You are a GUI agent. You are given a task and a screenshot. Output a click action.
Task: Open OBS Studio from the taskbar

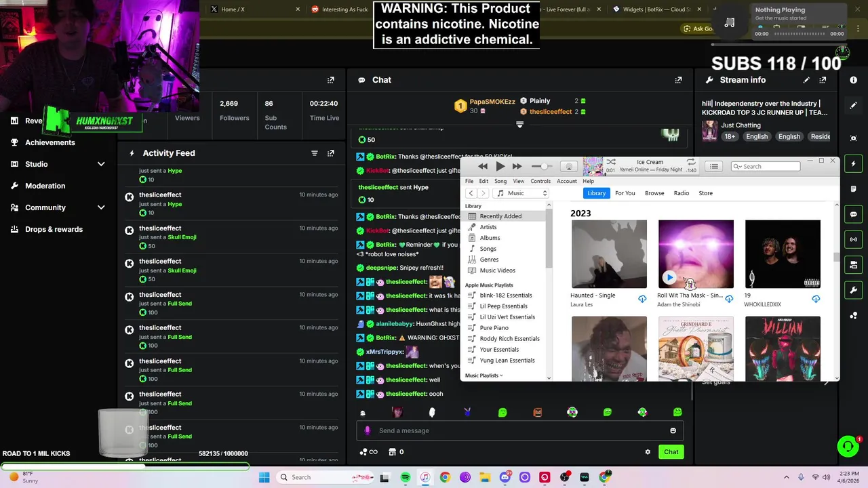565,477
